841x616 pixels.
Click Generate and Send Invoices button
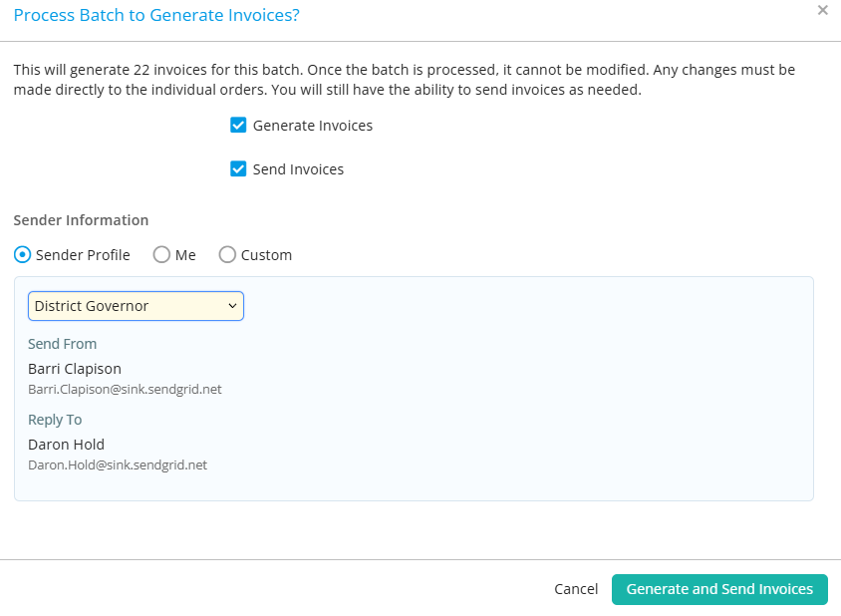(719, 589)
